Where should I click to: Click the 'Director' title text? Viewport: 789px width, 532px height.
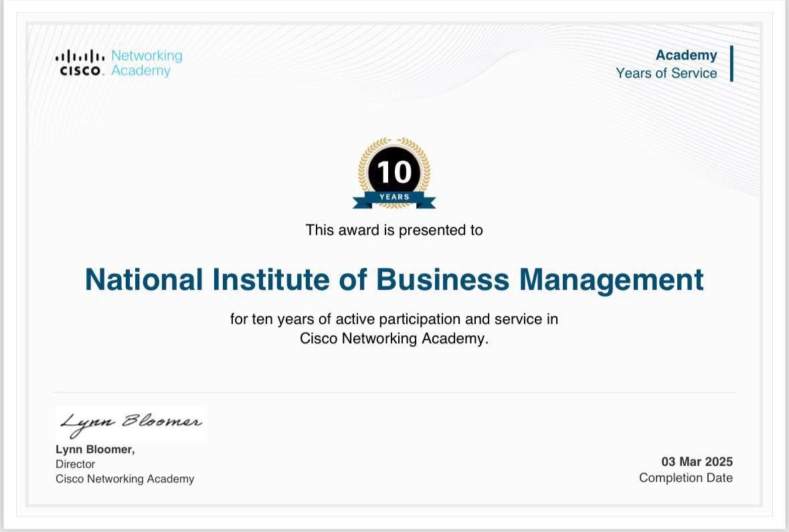75,464
